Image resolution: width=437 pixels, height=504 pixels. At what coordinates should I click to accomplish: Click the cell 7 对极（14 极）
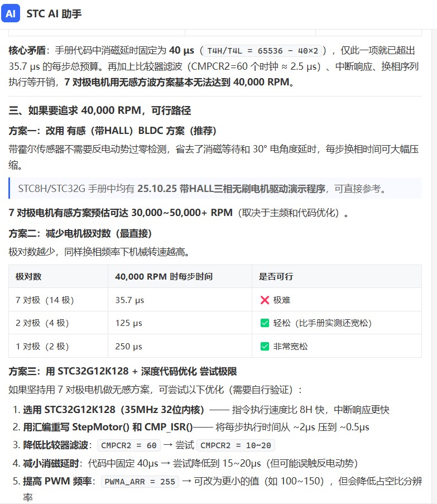click(58, 300)
